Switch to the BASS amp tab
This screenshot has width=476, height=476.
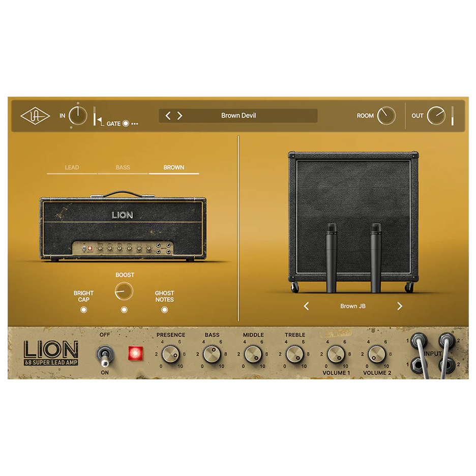123,168
